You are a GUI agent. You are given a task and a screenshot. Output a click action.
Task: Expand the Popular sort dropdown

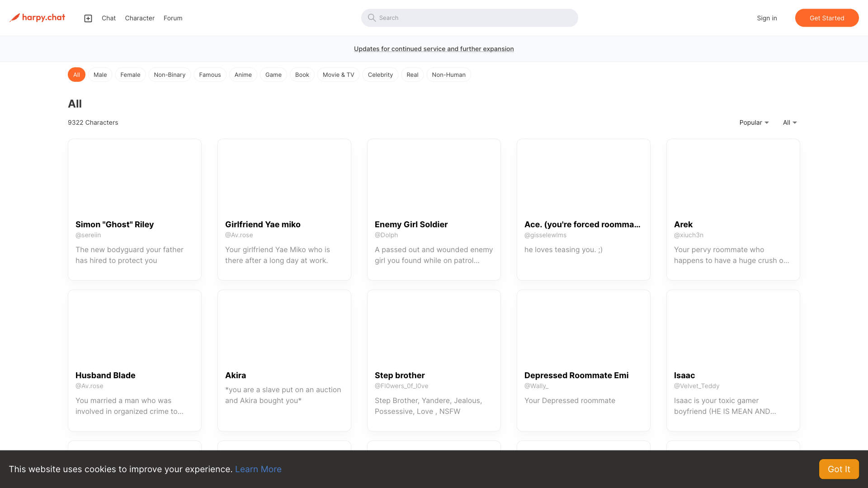[754, 122]
